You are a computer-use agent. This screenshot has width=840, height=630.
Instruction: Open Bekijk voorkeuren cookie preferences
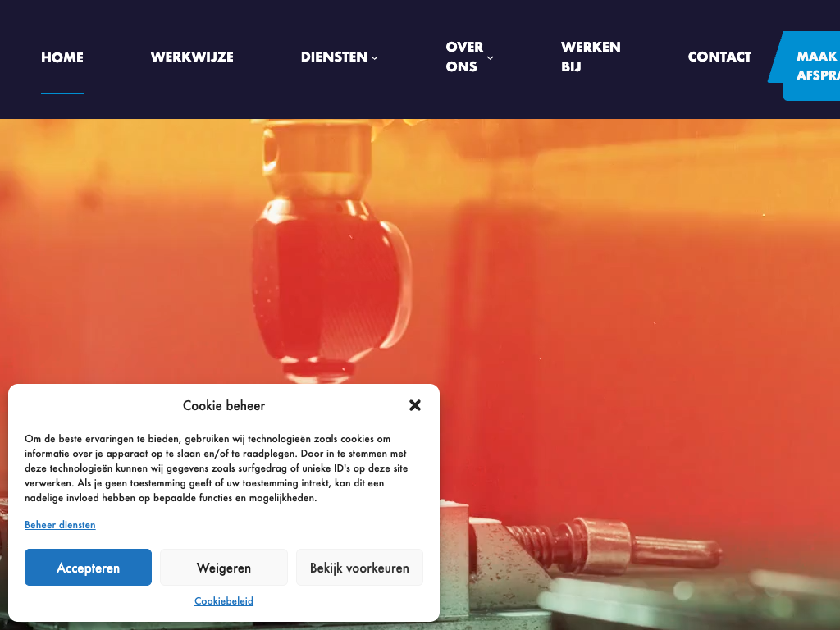[359, 568]
